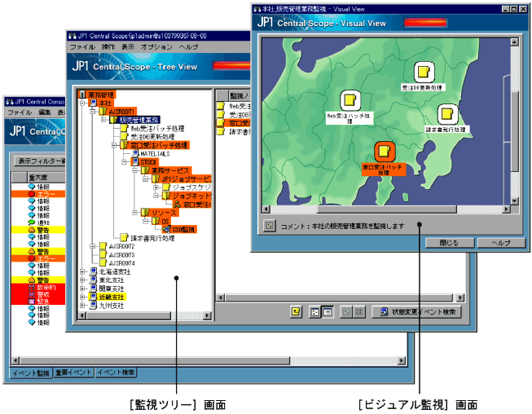Switch to 重要イベント tab

click(x=73, y=372)
